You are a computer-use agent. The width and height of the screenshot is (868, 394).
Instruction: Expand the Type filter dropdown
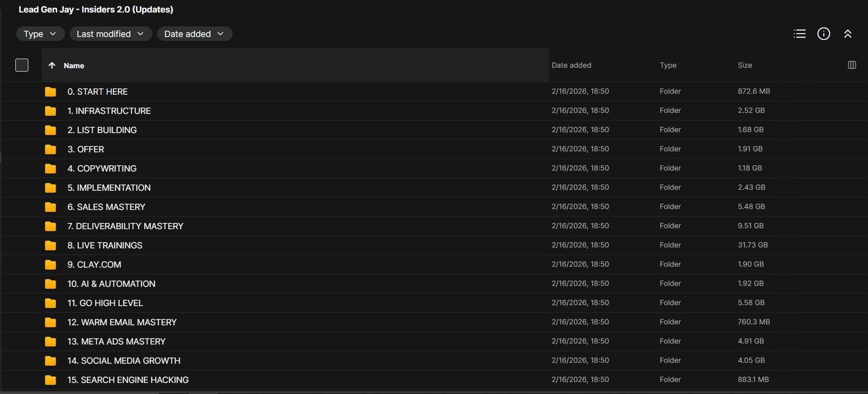(40, 34)
